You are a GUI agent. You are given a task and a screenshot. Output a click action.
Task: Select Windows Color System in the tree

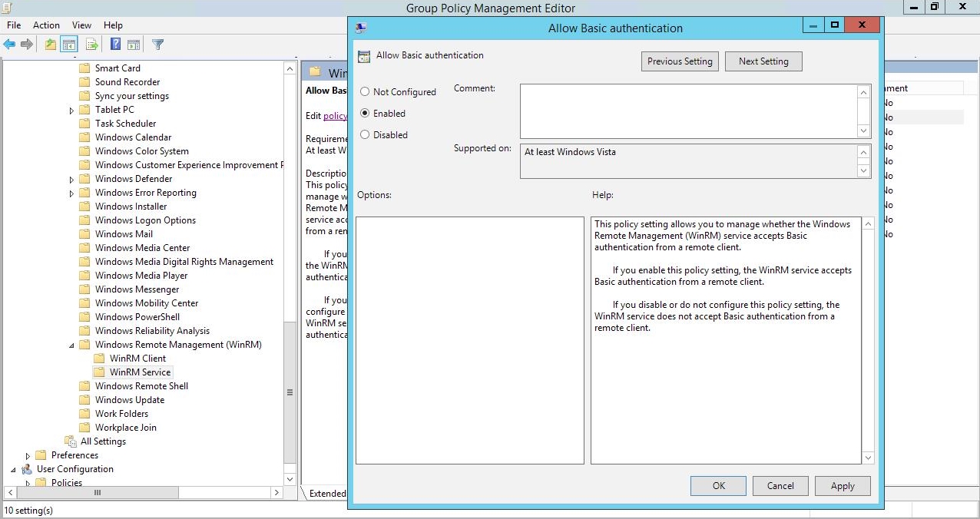(x=141, y=151)
